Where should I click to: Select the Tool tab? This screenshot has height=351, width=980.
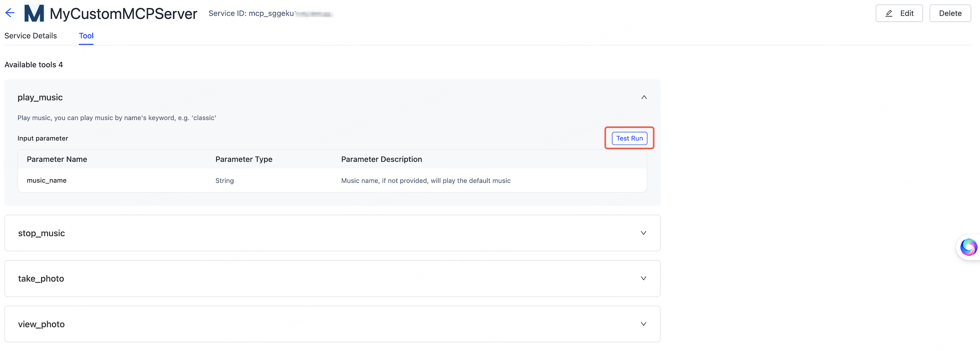click(86, 36)
